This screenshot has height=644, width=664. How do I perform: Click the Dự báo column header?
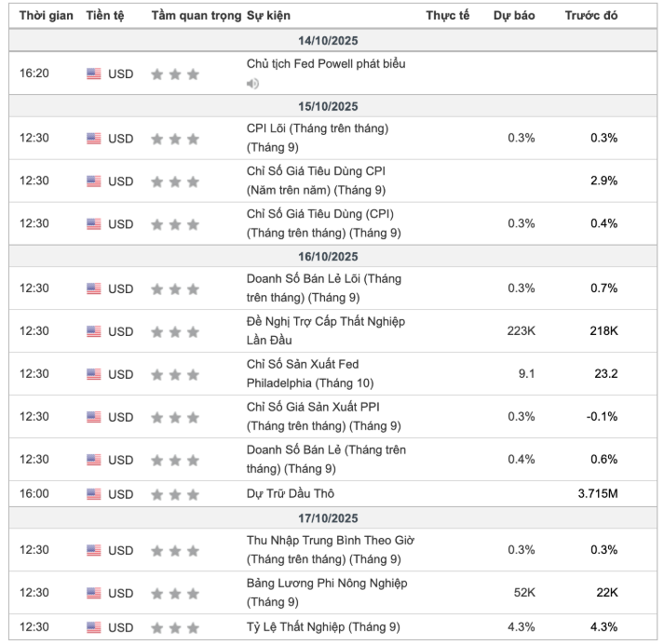(510, 16)
